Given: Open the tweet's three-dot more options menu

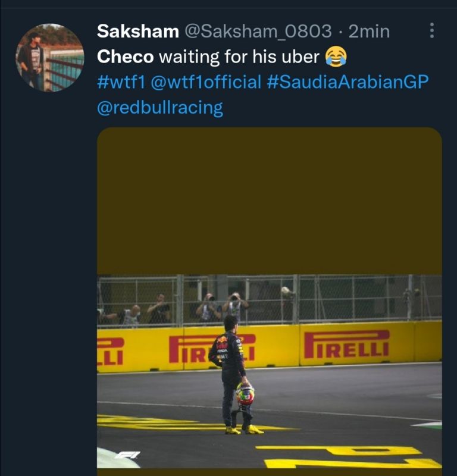Looking at the screenshot, I should click(x=432, y=31).
